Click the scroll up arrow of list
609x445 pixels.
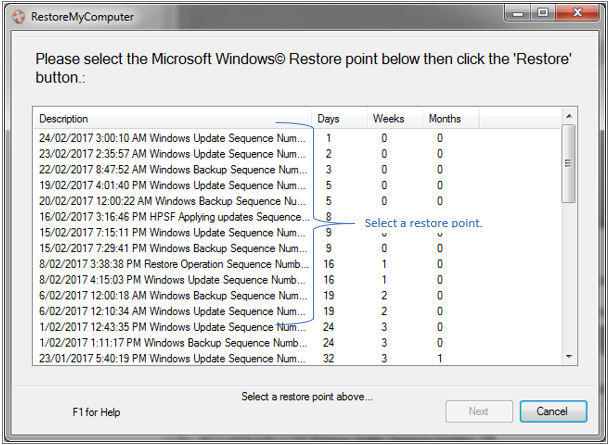(569, 116)
